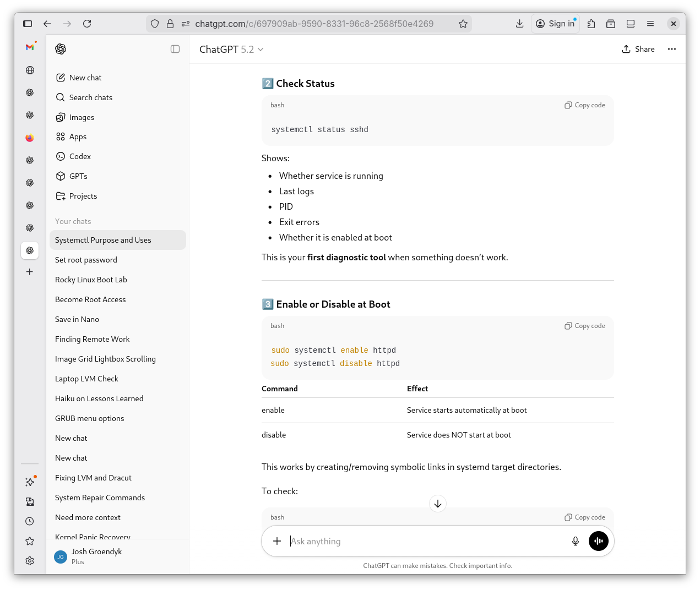Collapse the ChatGPT sidebar panel
The image size is (700, 590).
click(x=175, y=49)
